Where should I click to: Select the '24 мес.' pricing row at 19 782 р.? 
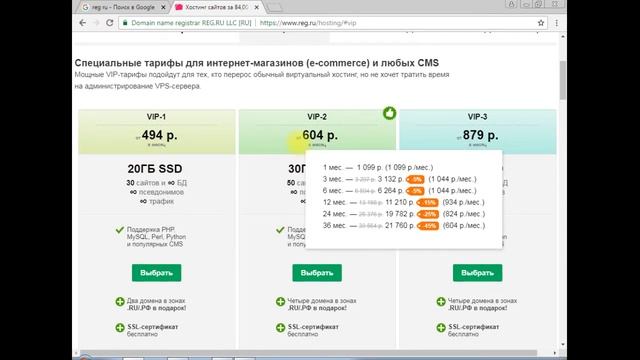pos(404,214)
